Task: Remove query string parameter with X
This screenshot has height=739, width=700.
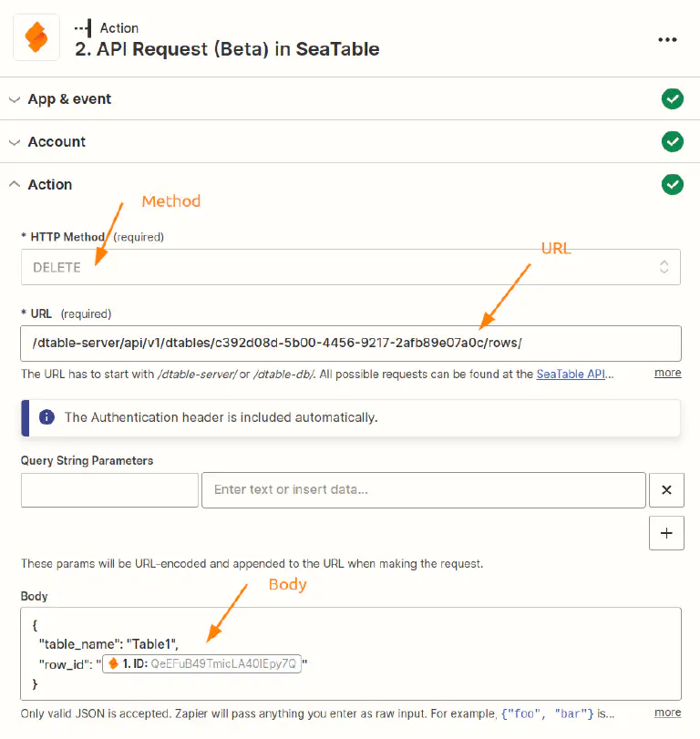Action: click(x=666, y=490)
